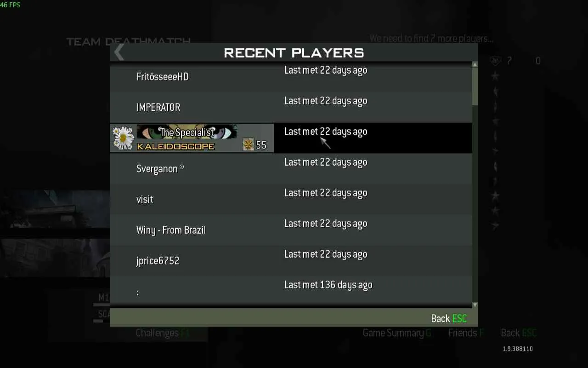Pick jprice6752 in the list

point(291,260)
